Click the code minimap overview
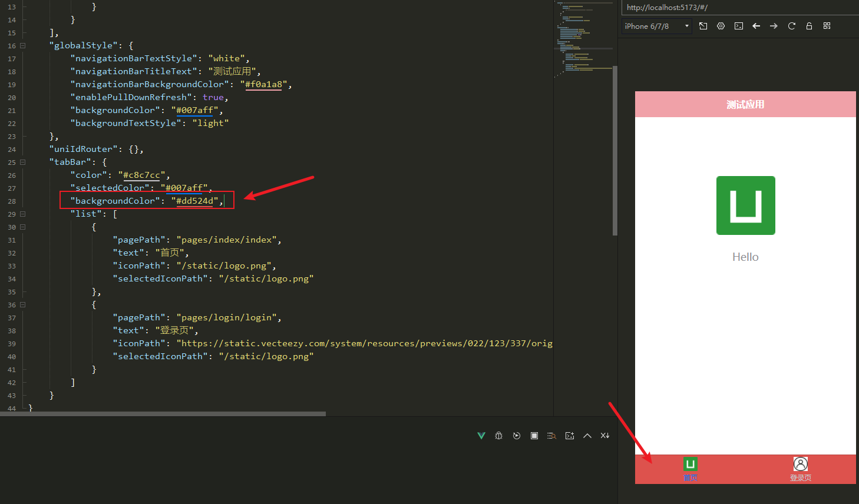Screen dimensions: 859x504 [585, 40]
